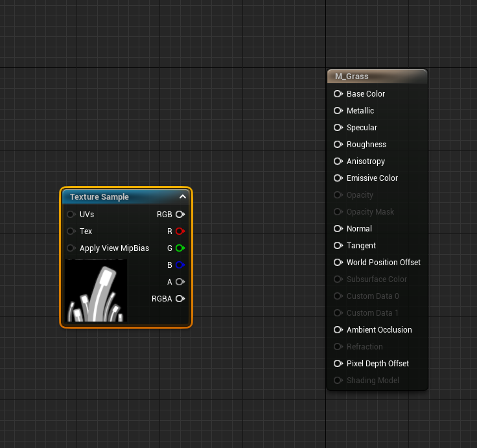Click the Base Color label
Image resolution: width=477 pixels, height=448 pixels.
(366, 94)
